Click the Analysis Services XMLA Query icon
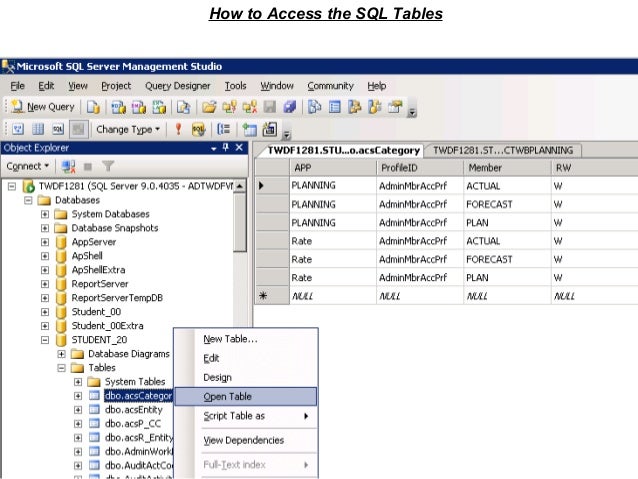 click(x=159, y=107)
